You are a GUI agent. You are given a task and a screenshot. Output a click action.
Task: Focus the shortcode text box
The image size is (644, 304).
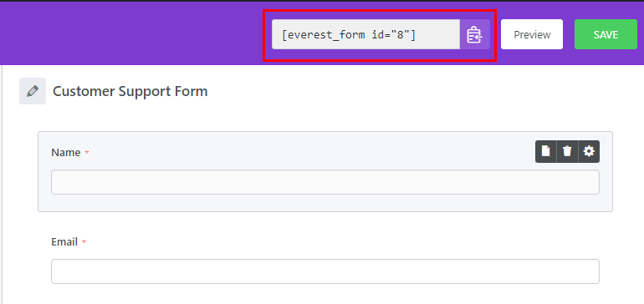click(365, 34)
